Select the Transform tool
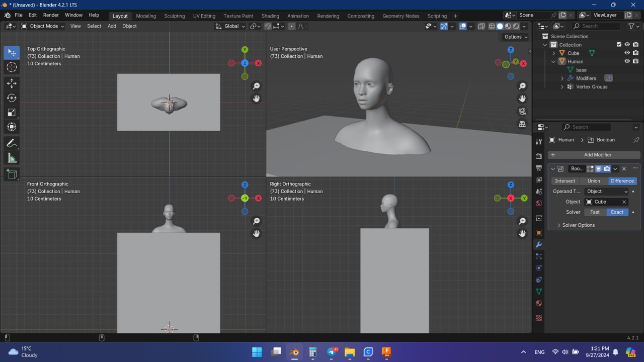The image size is (644, 362). pyautogui.click(x=12, y=127)
